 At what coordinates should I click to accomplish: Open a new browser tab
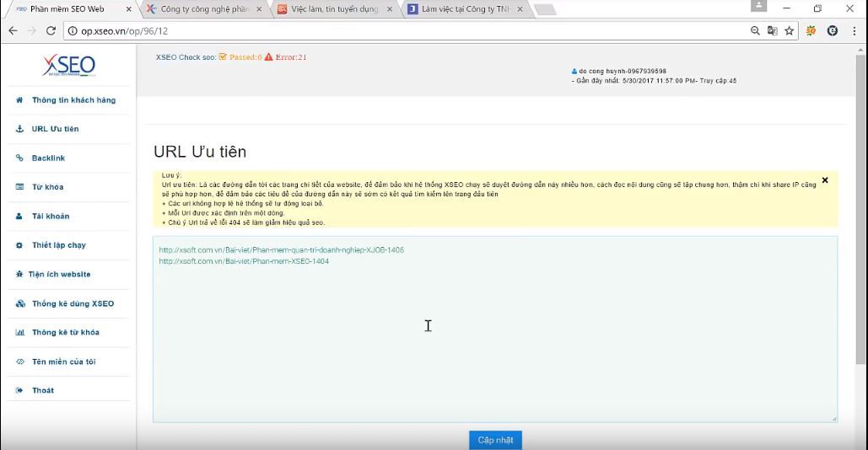coord(545,9)
